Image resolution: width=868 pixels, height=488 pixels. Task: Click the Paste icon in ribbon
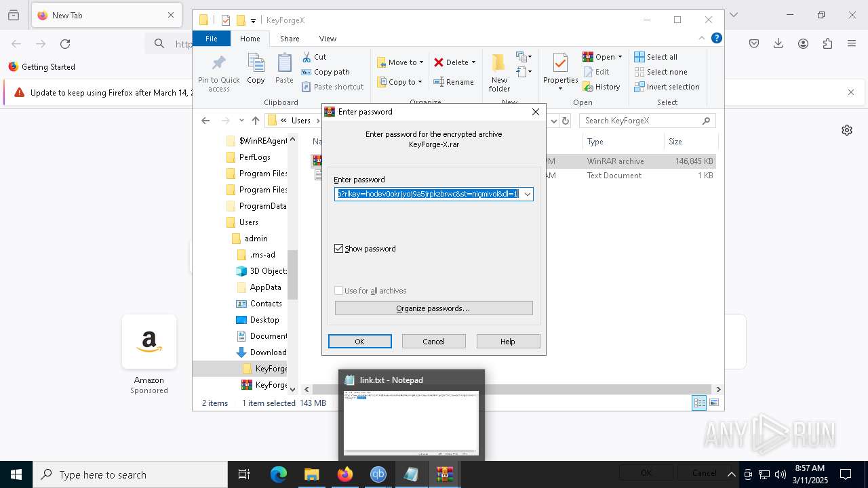[x=284, y=69]
